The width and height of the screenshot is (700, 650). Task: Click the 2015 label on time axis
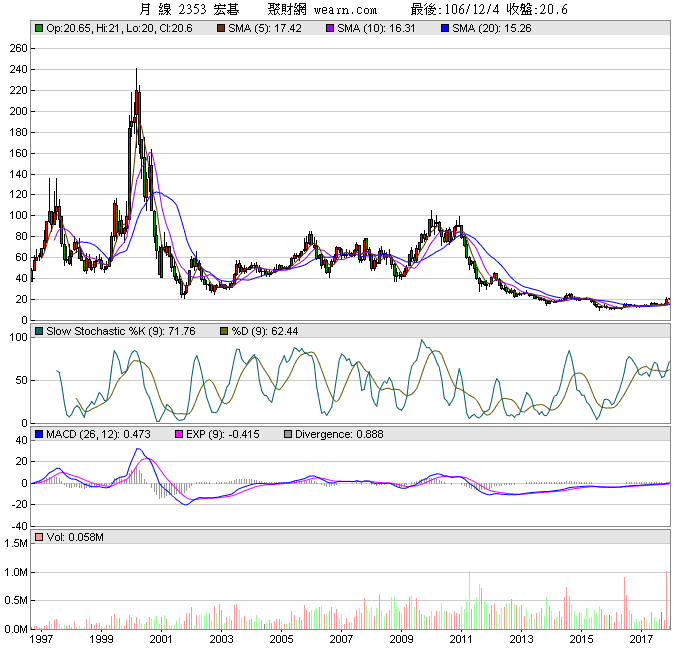[581, 639]
